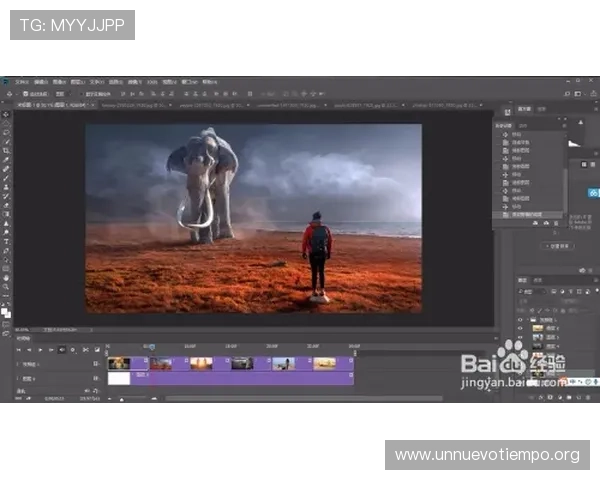Image resolution: width=600 pixels, height=480 pixels.
Task: Switch to the second document tab
Action: [x=110, y=103]
